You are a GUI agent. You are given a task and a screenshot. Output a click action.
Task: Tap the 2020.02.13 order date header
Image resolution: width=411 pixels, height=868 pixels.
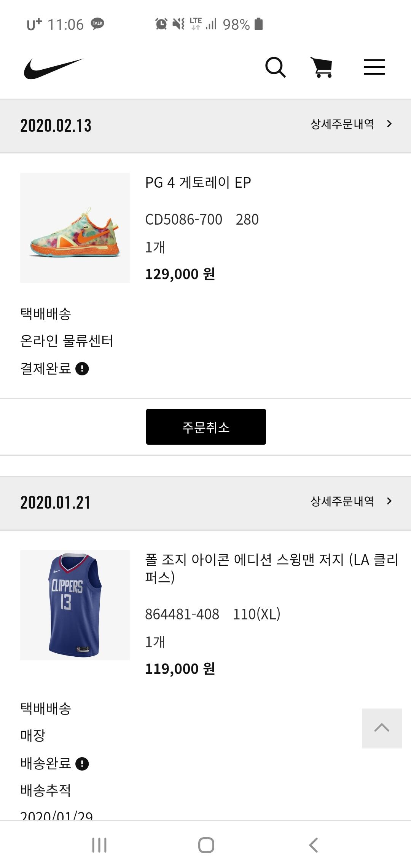click(x=56, y=126)
